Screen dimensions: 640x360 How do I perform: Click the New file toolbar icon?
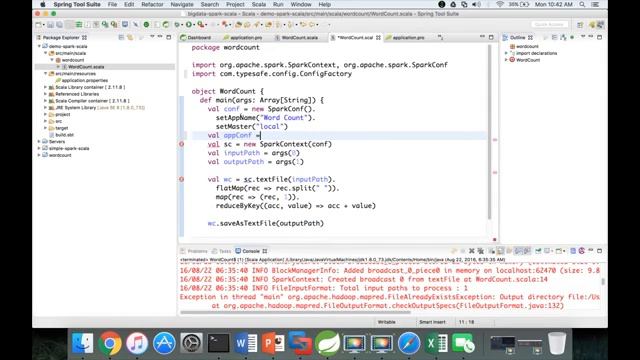tap(39, 25)
